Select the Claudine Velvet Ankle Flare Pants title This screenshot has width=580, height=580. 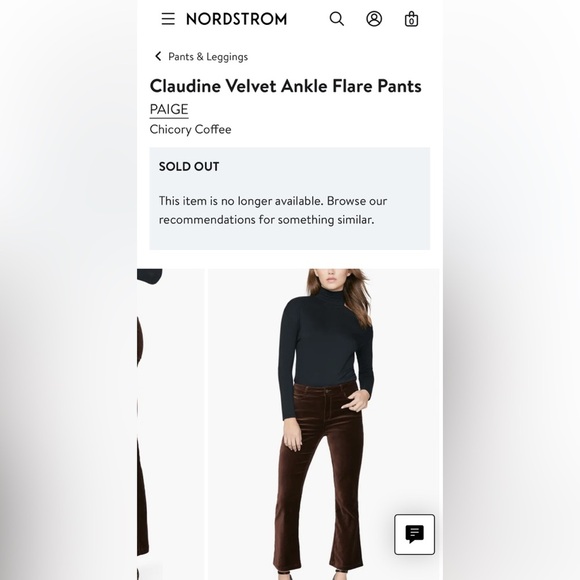point(286,86)
